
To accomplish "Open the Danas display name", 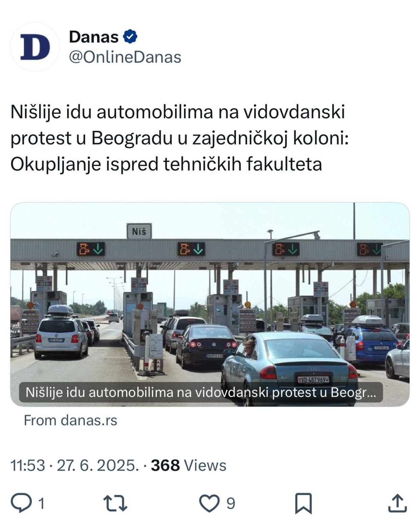I will coord(94,36).
